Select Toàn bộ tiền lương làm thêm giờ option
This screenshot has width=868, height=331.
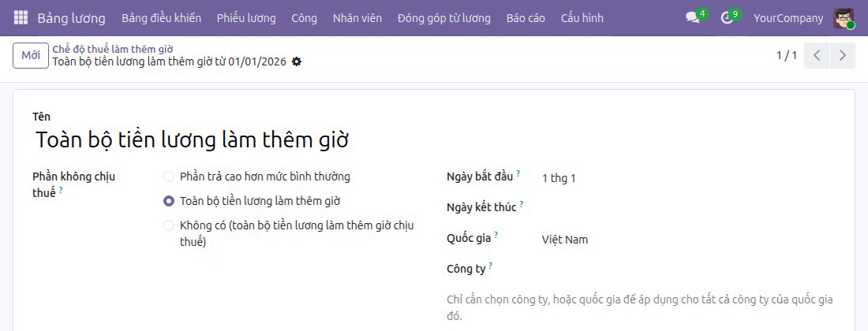[168, 202]
